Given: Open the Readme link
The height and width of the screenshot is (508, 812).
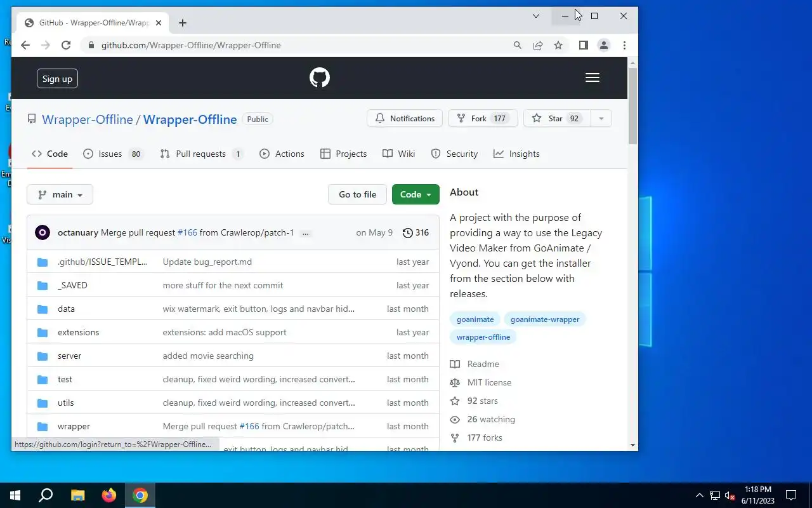Looking at the screenshot, I should coord(475,364).
